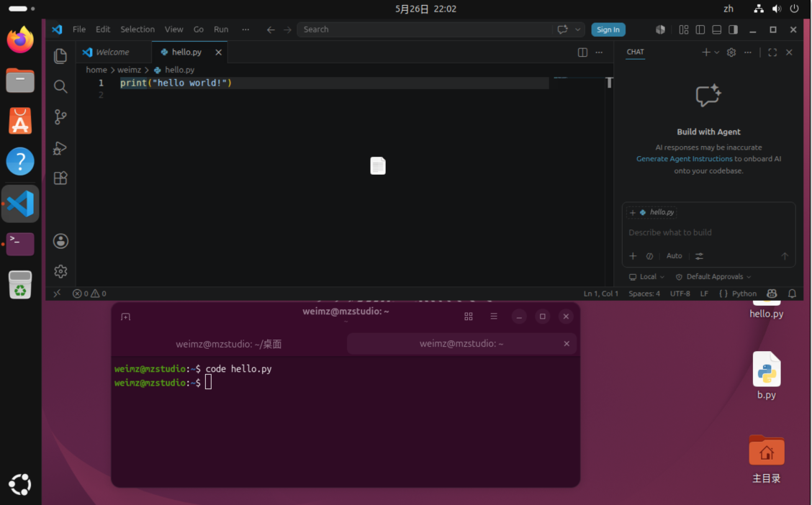Open the Explorer view in activity bar
The height and width of the screenshot is (505, 812).
point(60,56)
